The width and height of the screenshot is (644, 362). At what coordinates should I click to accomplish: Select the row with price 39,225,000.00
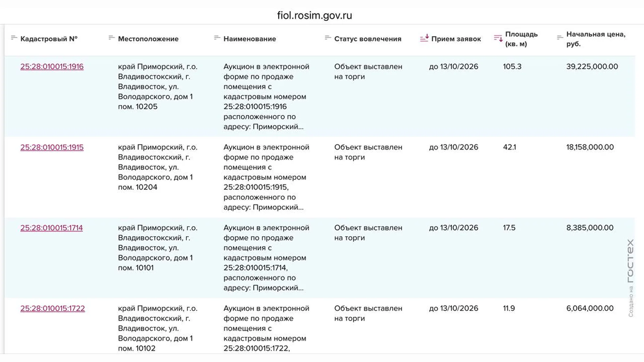click(320, 97)
